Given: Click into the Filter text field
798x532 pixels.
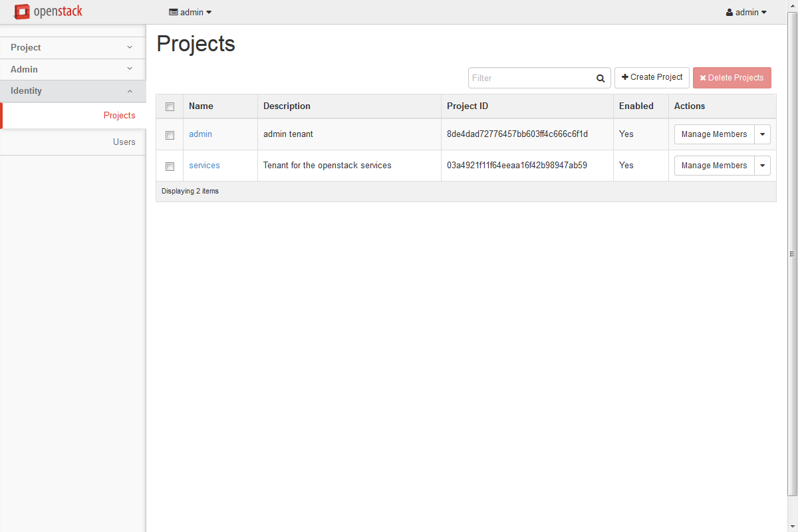Looking at the screenshot, I should pos(530,78).
